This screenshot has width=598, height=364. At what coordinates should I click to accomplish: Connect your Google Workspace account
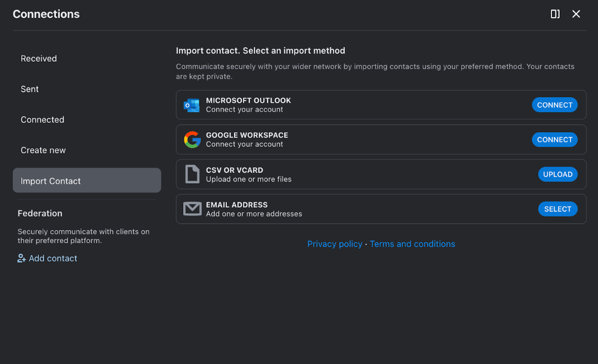click(554, 139)
